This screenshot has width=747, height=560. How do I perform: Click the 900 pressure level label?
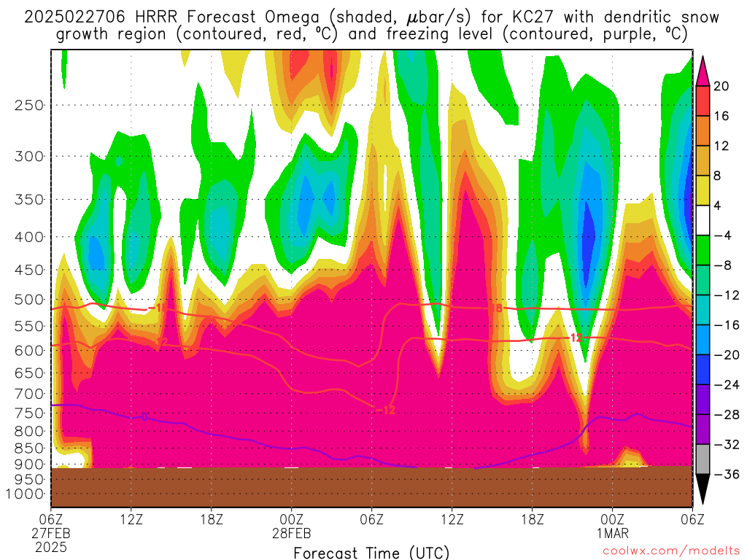click(29, 464)
